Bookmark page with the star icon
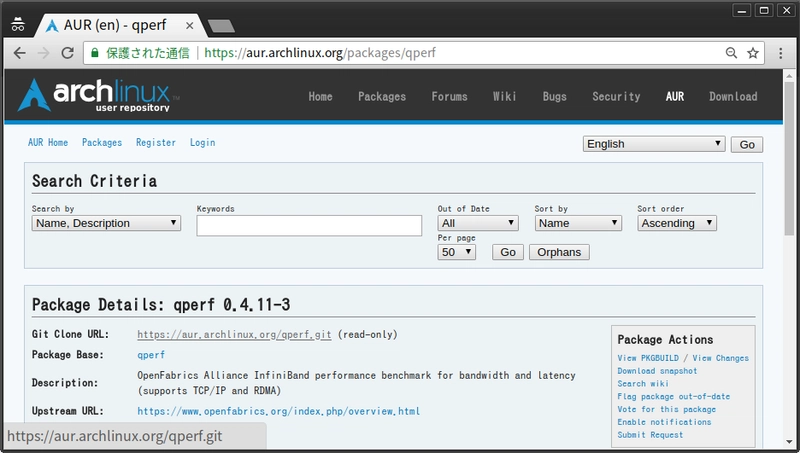800x453 pixels. pyautogui.click(x=753, y=53)
